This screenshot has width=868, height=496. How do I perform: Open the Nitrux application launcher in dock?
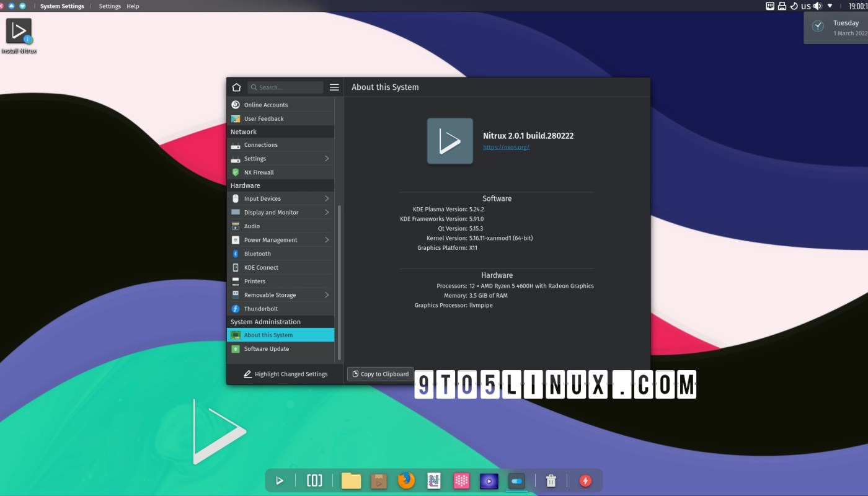pos(280,480)
